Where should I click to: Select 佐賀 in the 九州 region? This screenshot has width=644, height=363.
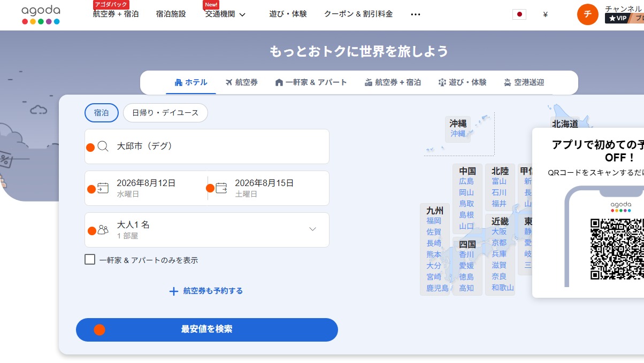tap(434, 232)
